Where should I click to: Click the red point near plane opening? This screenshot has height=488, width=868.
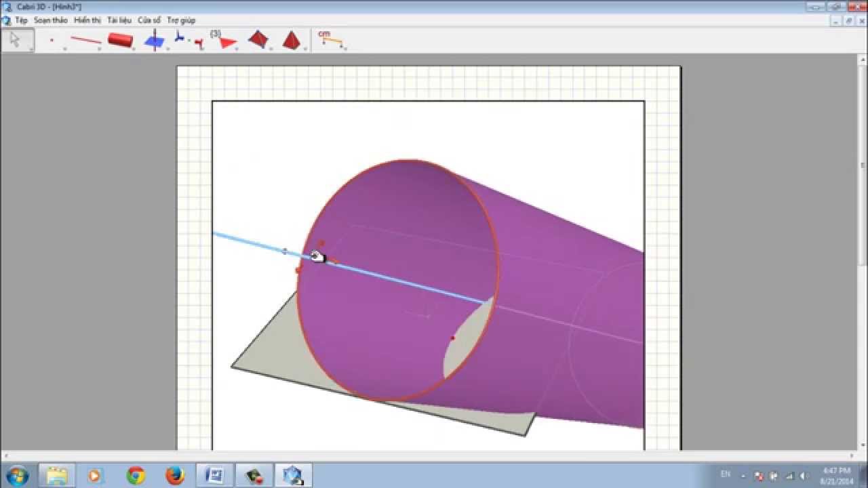tap(452, 338)
